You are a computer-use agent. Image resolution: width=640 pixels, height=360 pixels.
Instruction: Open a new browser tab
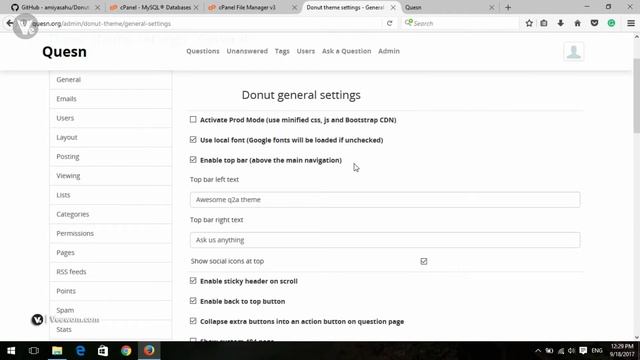click(x=508, y=7)
